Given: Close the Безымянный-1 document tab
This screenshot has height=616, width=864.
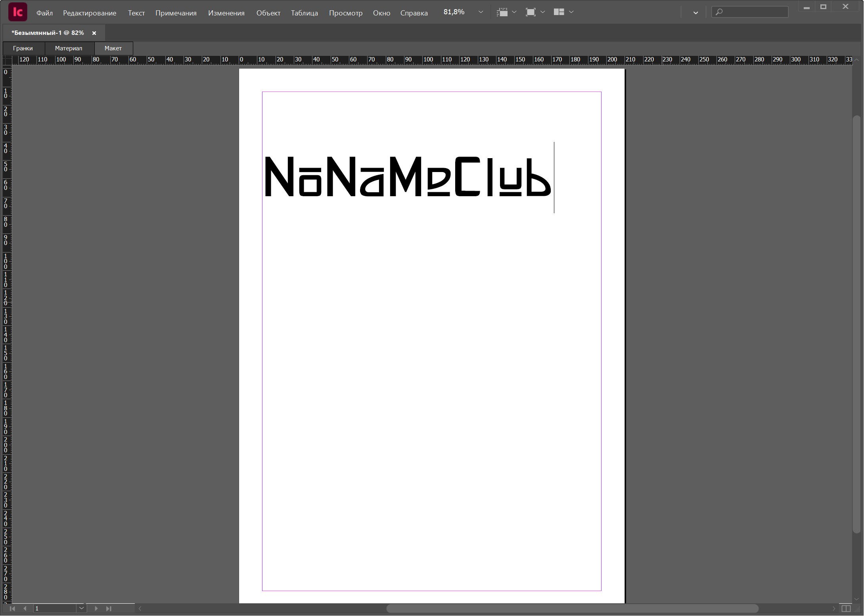Looking at the screenshot, I should click(x=94, y=33).
